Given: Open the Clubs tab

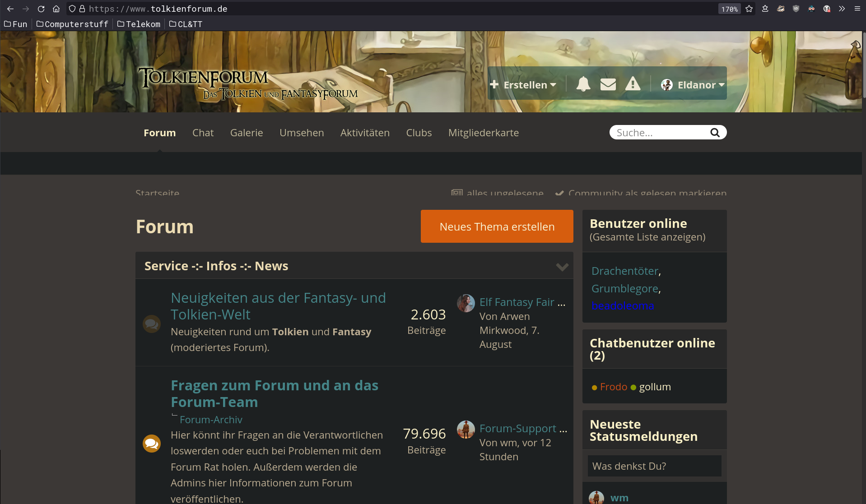Looking at the screenshot, I should (419, 133).
